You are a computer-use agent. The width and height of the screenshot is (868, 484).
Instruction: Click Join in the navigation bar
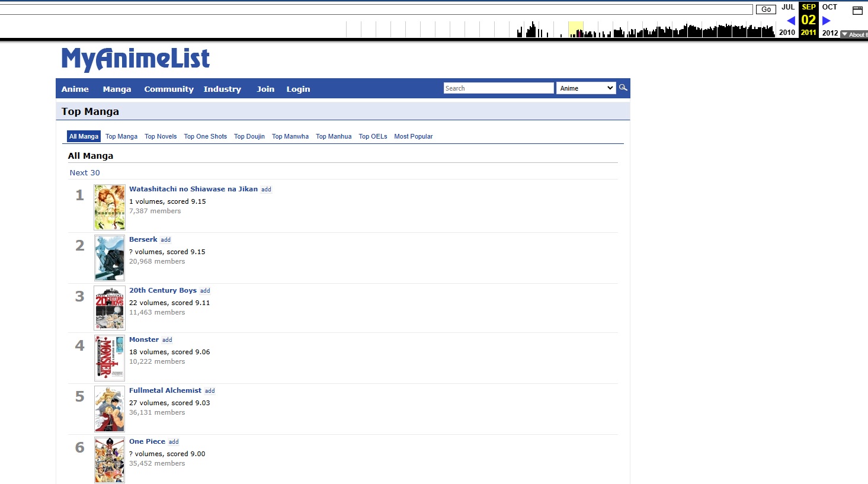pyautogui.click(x=265, y=89)
